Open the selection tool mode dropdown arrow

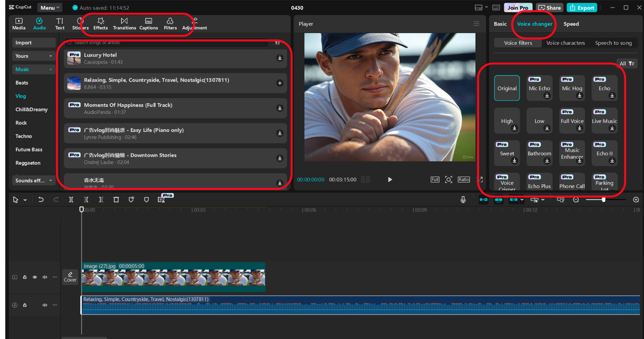tap(25, 200)
